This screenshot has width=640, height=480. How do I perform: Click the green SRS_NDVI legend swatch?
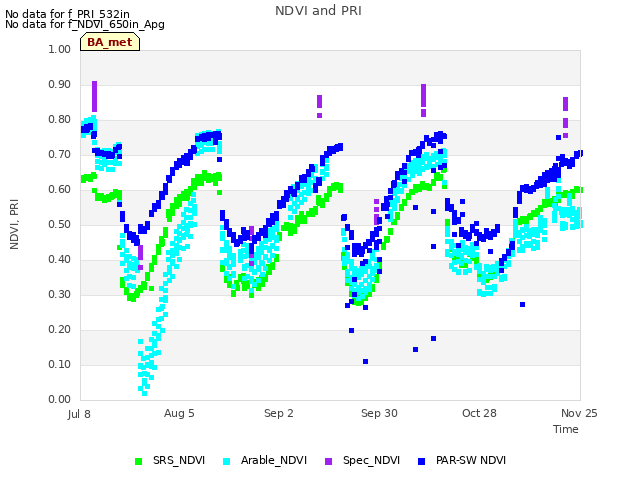[139, 461]
